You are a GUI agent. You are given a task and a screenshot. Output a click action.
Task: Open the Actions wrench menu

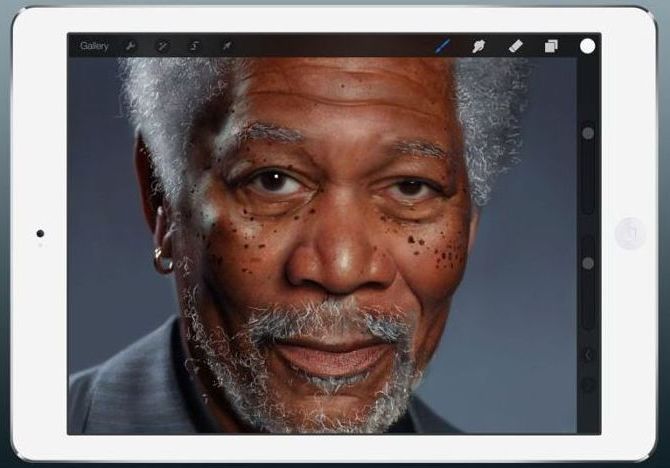(x=130, y=46)
